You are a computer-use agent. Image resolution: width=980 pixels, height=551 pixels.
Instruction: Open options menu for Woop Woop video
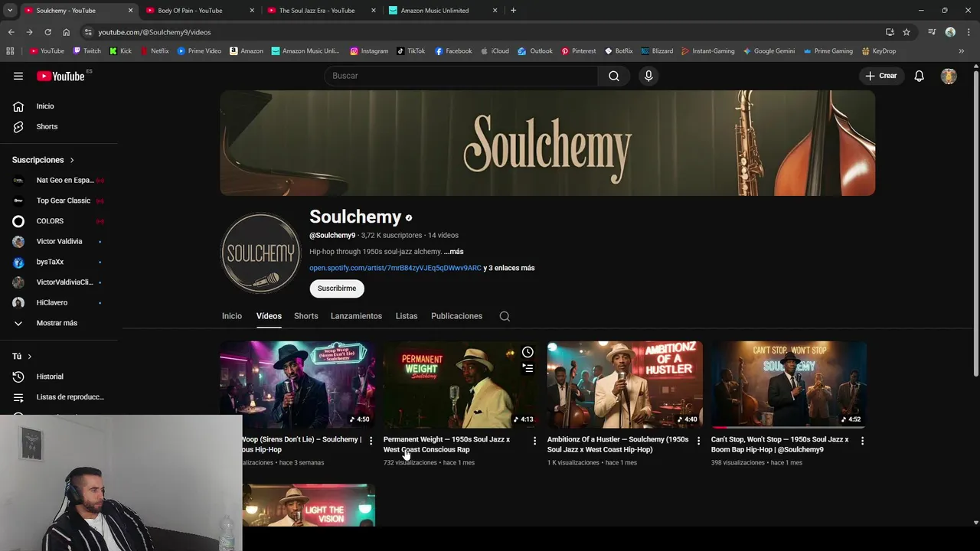tap(371, 441)
